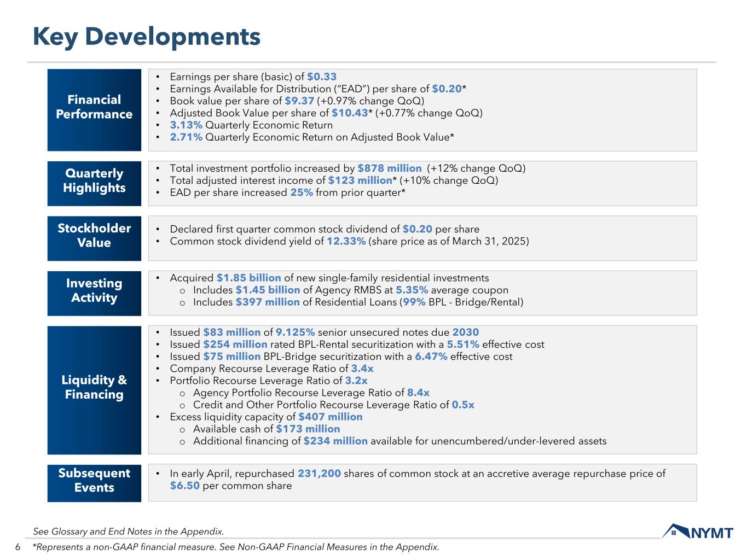Select the non-GAAP financial measure footnote
The image size is (747, 560).
coord(236,547)
